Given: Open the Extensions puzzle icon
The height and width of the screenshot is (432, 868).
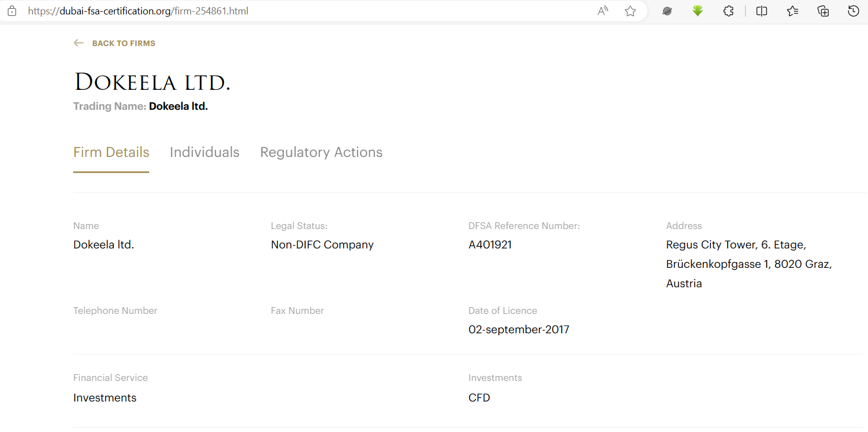Looking at the screenshot, I should [729, 11].
